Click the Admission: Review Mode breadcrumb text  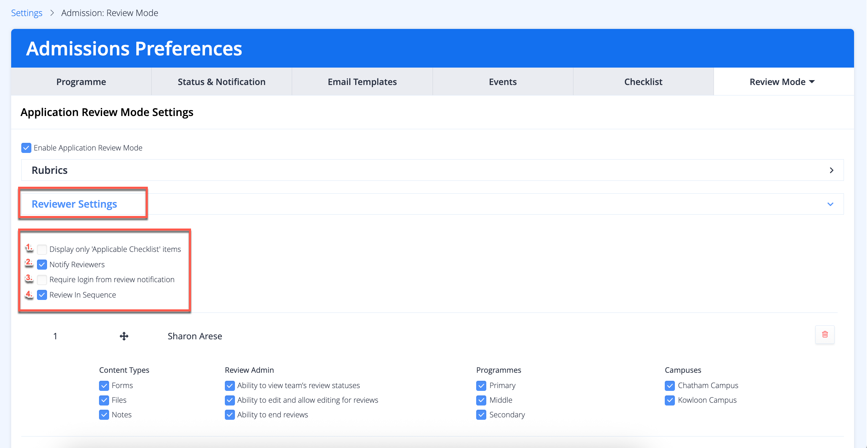click(110, 13)
